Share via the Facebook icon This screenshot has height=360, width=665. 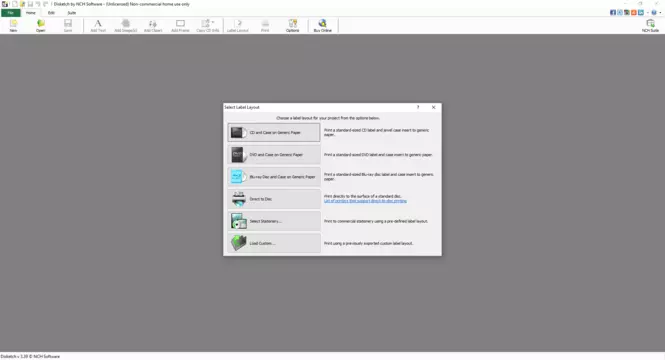click(613, 12)
